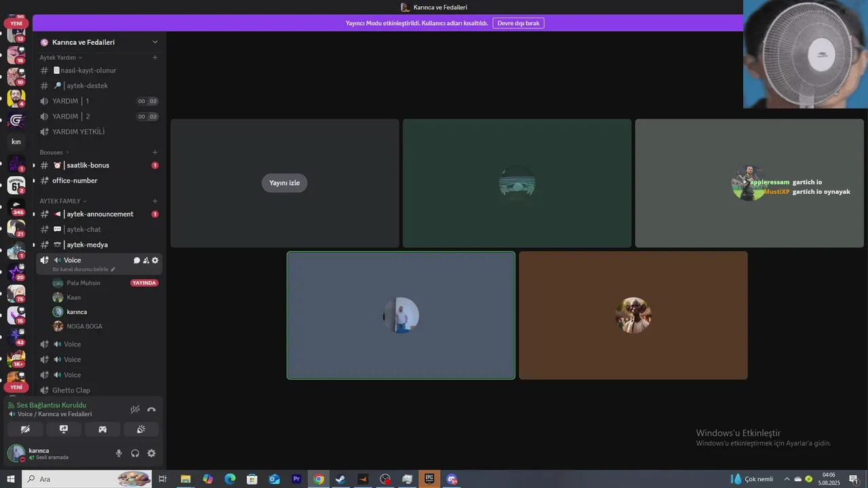Image resolution: width=868 pixels, height=488 pixels.
Task: Open chat for active Voice channel
Action: (x=137, y=260)
